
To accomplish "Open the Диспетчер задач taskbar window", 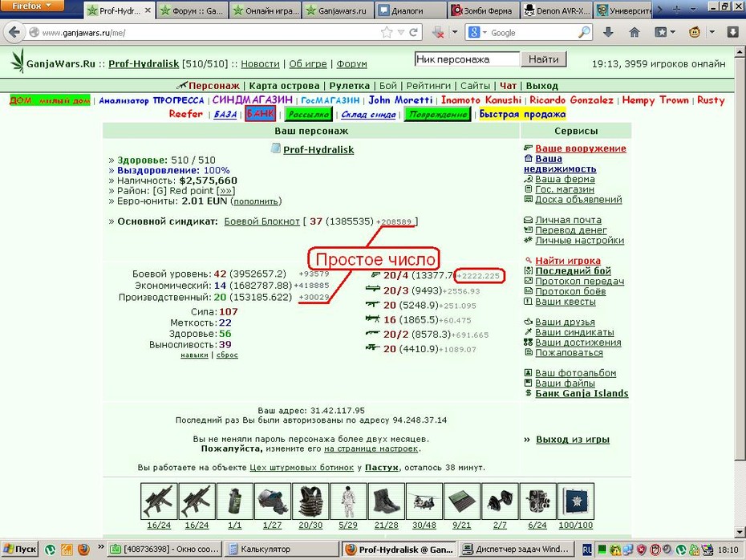I will tap(517, 550).
